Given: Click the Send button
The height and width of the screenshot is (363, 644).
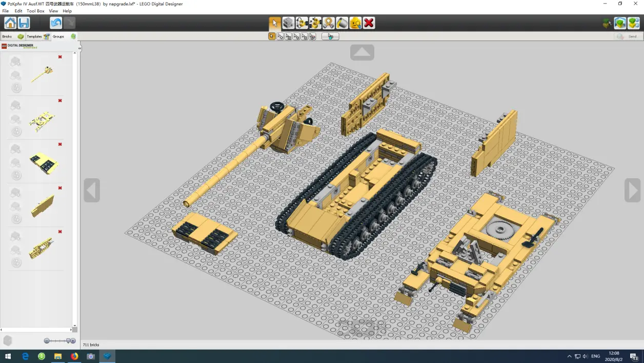Looking at the screenshot, I should tap(628, 36).
